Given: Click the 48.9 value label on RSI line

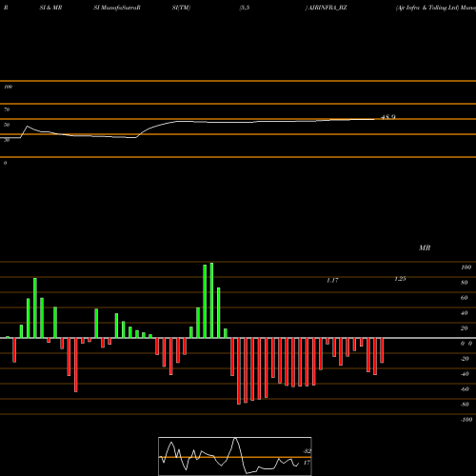Looking at the screenshot, I should 388,117.
